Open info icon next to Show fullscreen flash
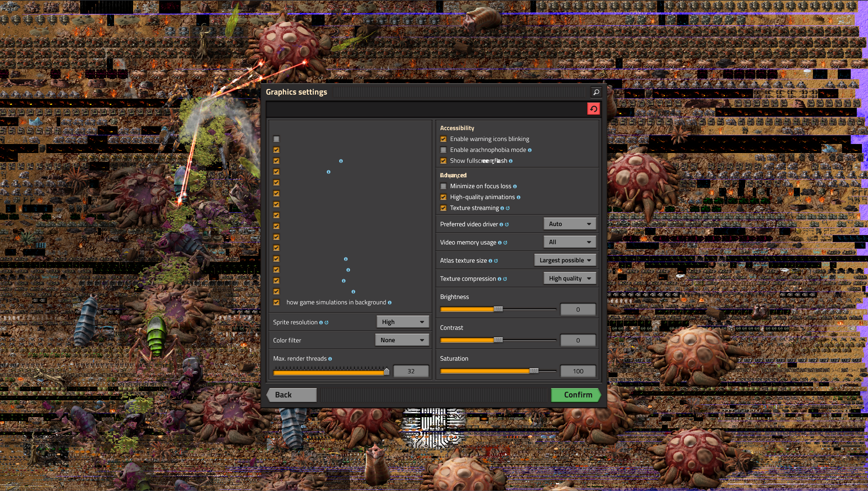Viewport: 868px width, 491px height. coord(511,161)
